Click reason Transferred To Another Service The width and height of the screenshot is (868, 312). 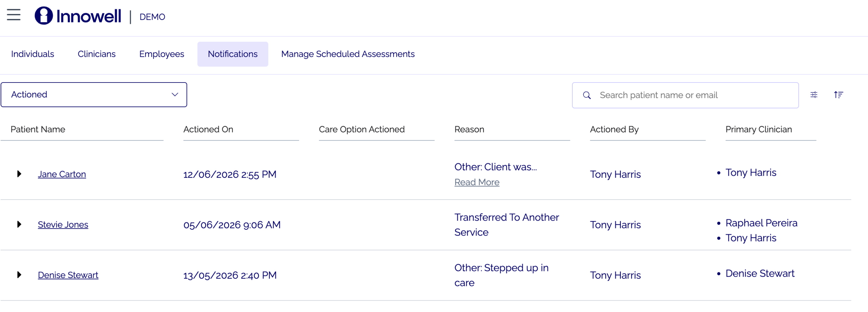(507, 225)
